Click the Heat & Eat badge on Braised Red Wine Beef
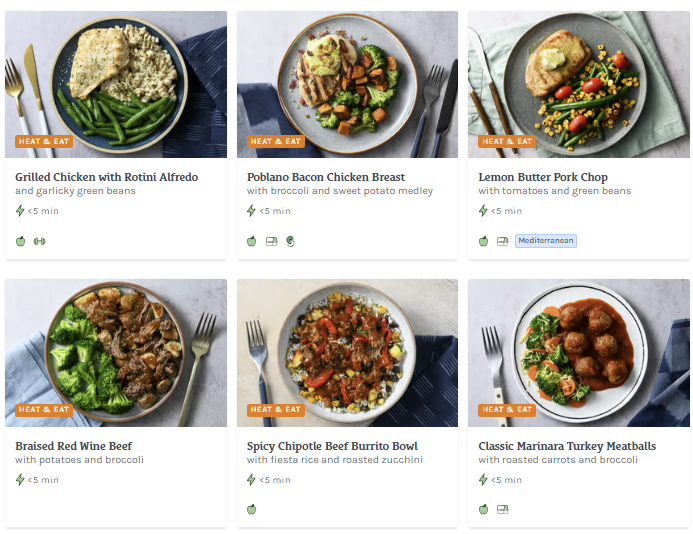The image size is (693, 534). click(44, 410)
